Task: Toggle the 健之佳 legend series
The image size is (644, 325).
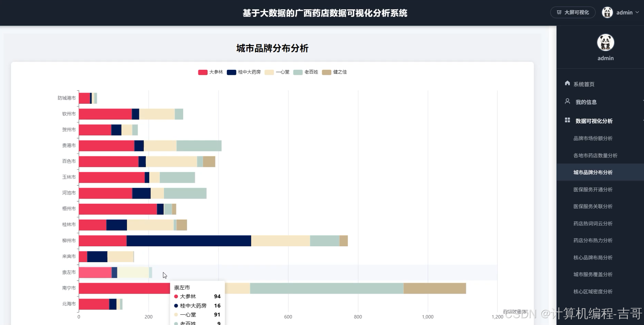Action: click(x=334, y=72)
